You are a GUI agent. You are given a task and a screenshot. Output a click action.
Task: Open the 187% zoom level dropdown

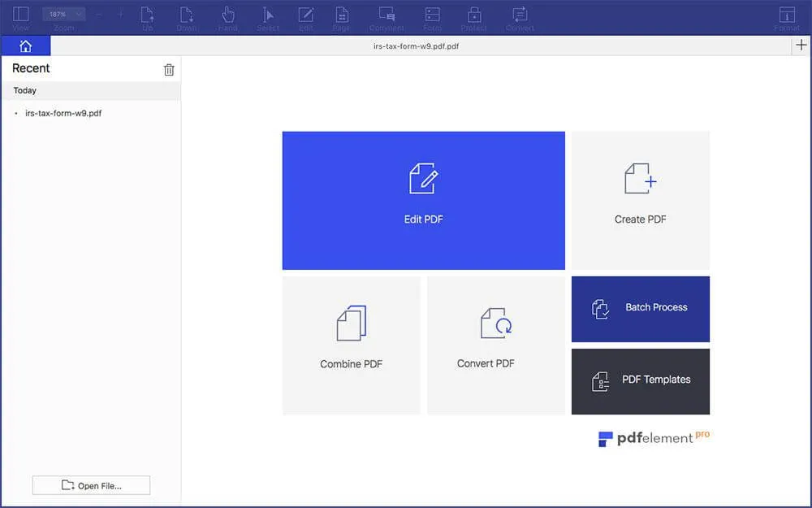pos(63,13)
